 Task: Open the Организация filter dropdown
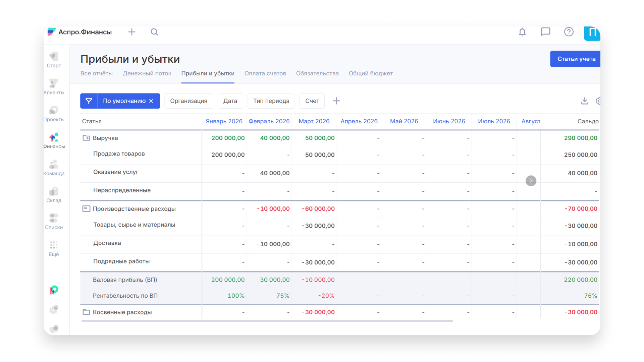189,101
